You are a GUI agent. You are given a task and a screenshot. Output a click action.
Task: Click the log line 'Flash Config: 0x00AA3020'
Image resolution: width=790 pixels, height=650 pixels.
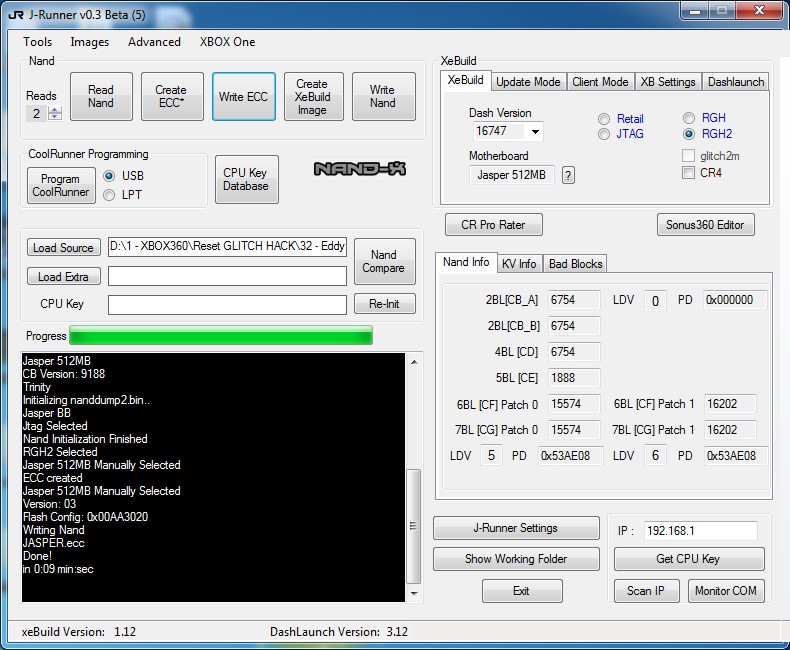tap(86, 517)
